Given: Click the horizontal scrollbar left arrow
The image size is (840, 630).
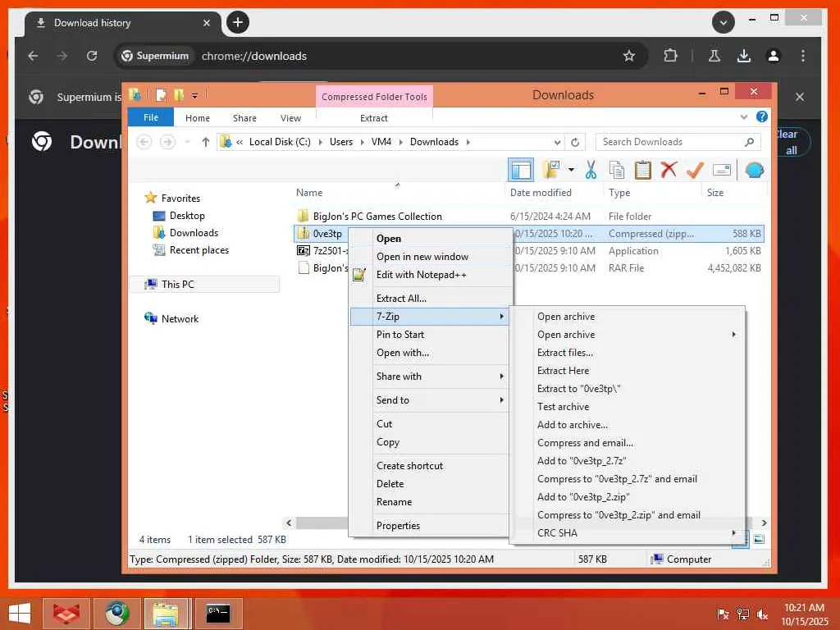Looking at the screenshot, I should [x=289, y=523].
